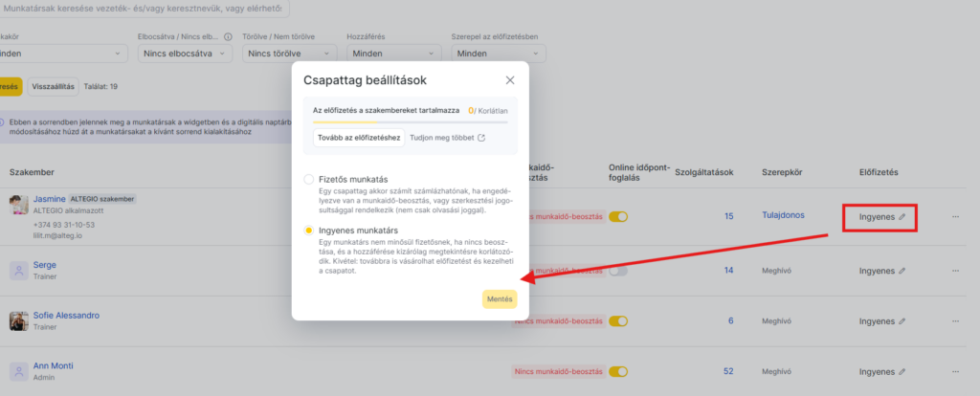Expand the Nincs törölve filter dropdown
Screen dimensions: 980x396
click(x=287, y=54)
